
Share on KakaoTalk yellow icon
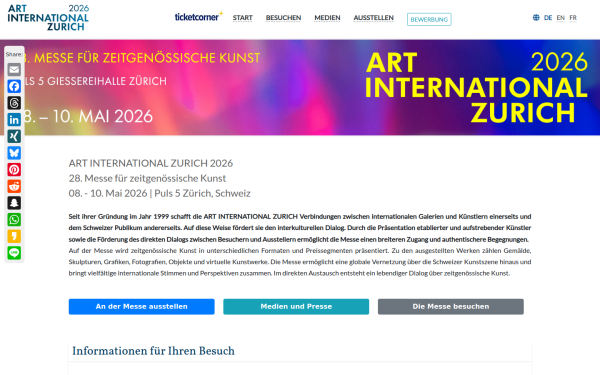[x=14, y=236]
